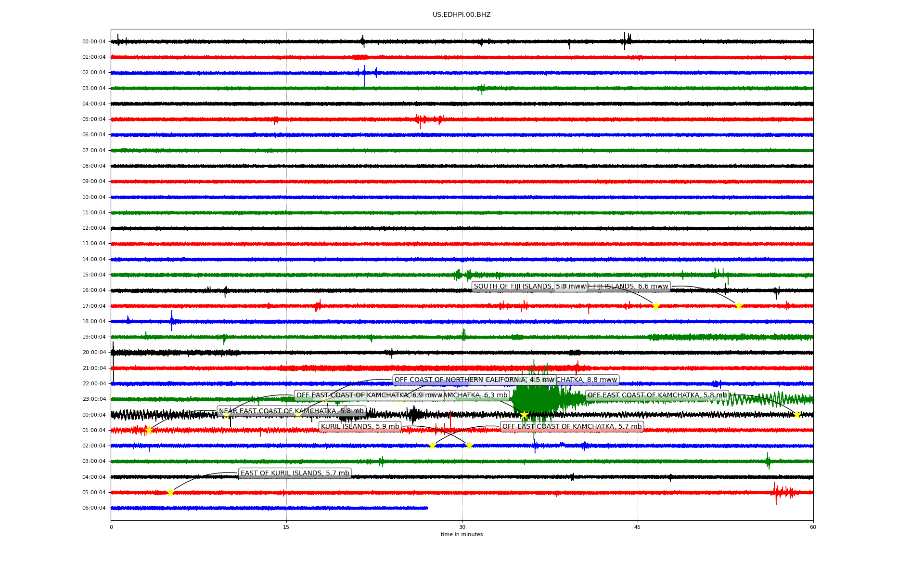
Task: Select OFF COAST OF NORTHERN CALIFORNIA 4.5 label
Action: [475, 380]
